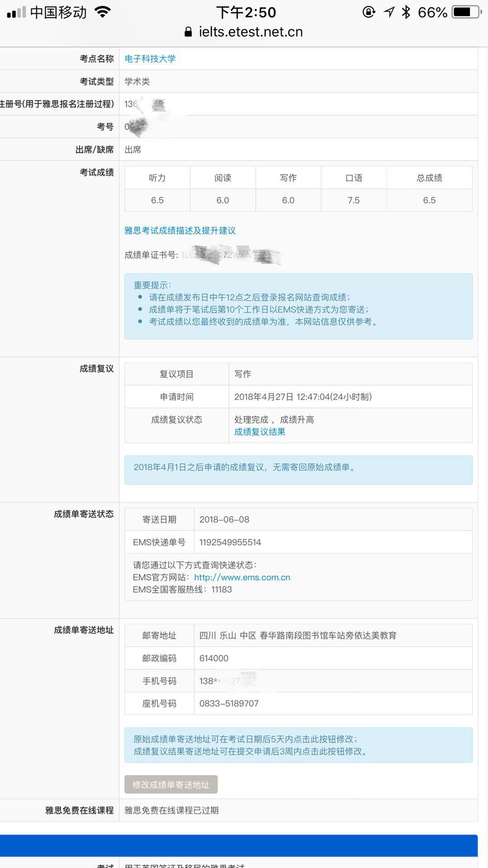The height and width of the screenshot is (868, 488).
Task: Open 雅思考试成绩描述及提升建议 link
Action: point(180,231)
